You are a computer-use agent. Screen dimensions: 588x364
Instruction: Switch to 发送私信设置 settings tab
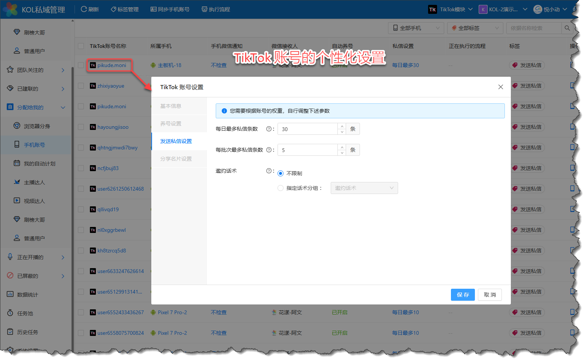(x=179, y=141)
